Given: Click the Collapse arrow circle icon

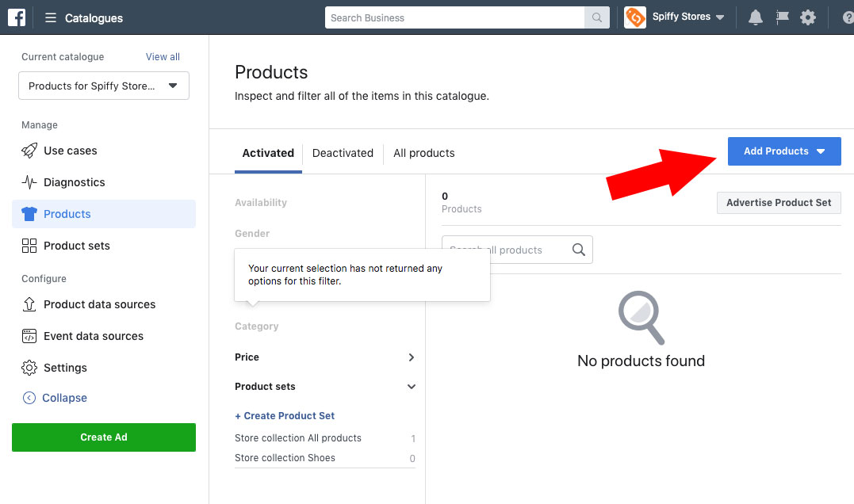Looking at the screenshot, I should point(29,398).
